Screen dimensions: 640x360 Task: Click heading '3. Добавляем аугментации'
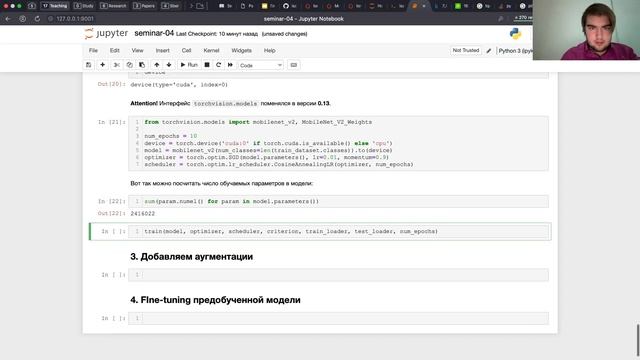pyautogui.click(x=191, y=257)
